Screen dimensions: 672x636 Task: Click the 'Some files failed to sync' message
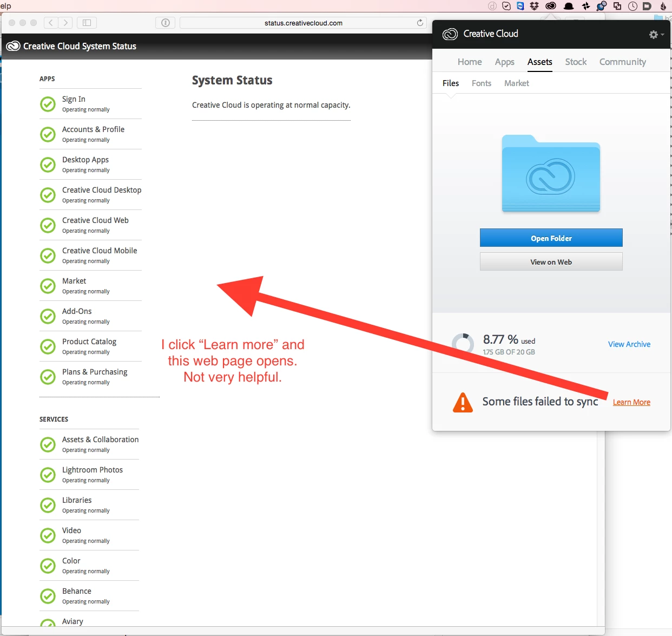pyautogui.click(x=540, y=402)
